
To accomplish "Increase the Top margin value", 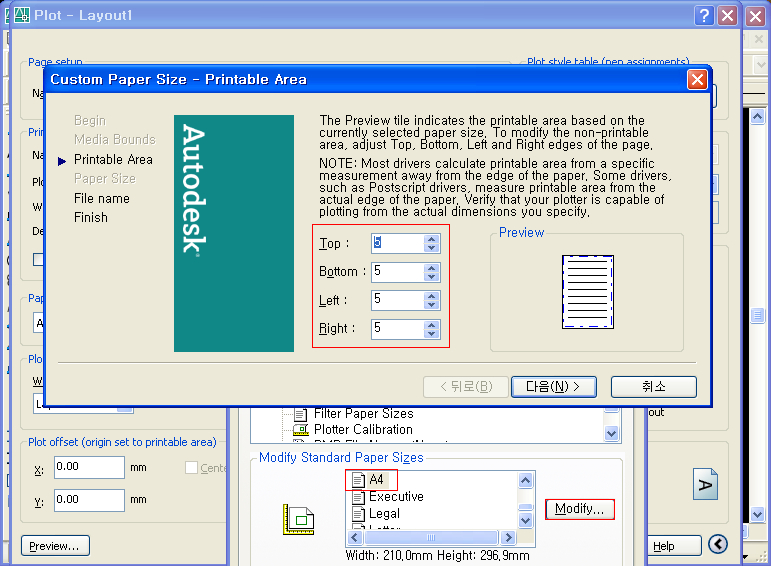I will (x=432, y=239).
